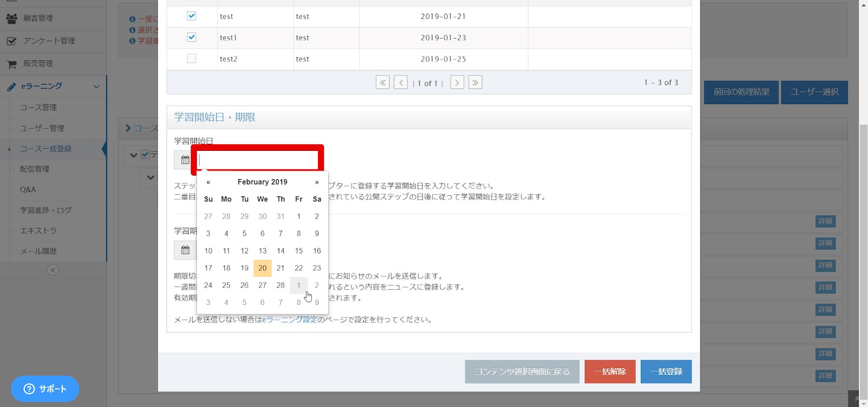
Task: Open the calendar icon beside 学習開始日 field
Action: pyautogui.click(x=185, y=160)
